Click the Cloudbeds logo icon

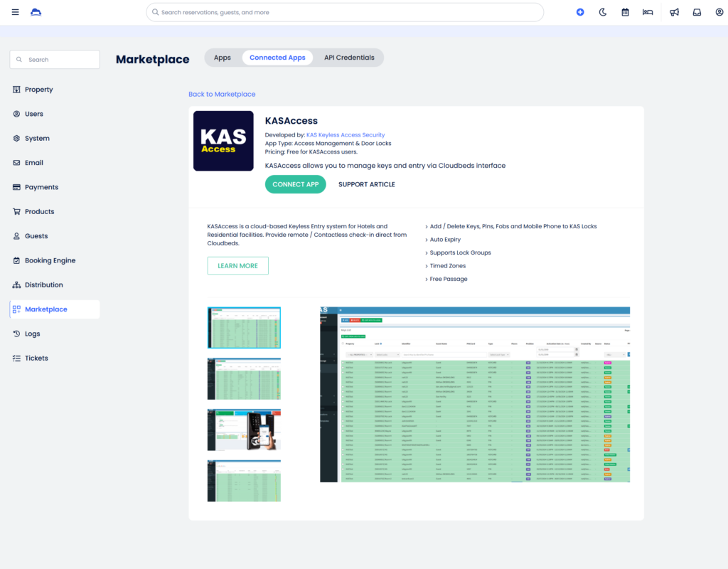36,11
